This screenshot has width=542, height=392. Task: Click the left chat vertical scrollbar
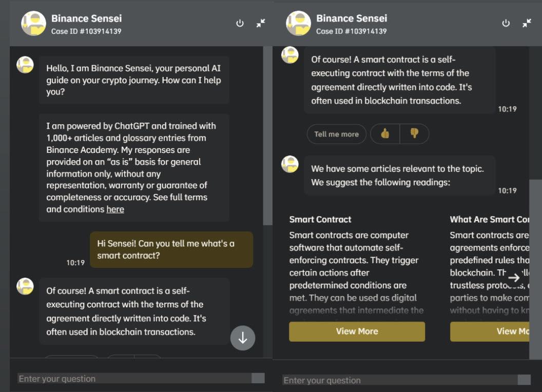(267, 135)
